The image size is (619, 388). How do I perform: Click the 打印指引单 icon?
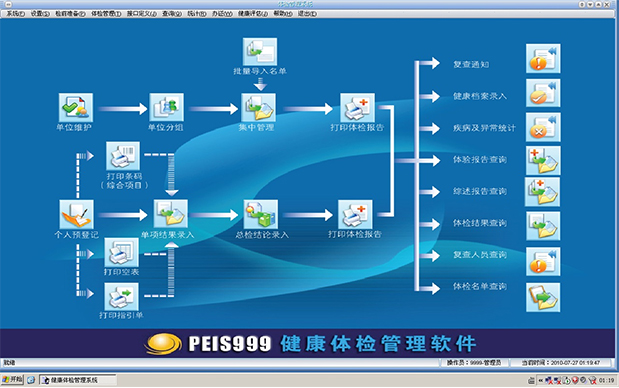click(121, 297)
